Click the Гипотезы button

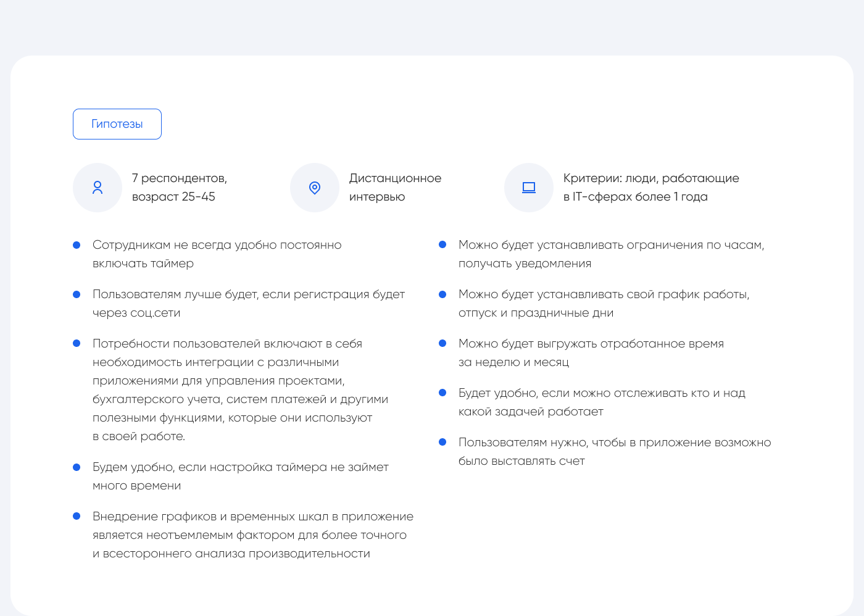117,124
